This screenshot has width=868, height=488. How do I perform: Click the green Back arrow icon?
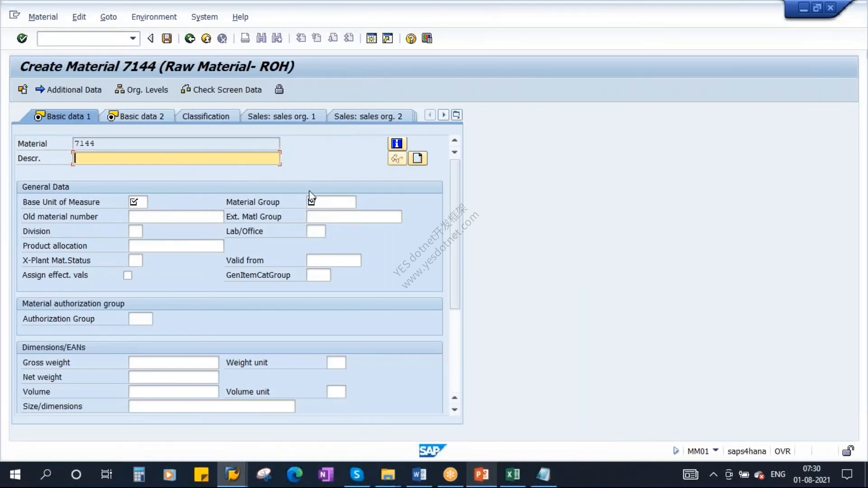[190, 38]
